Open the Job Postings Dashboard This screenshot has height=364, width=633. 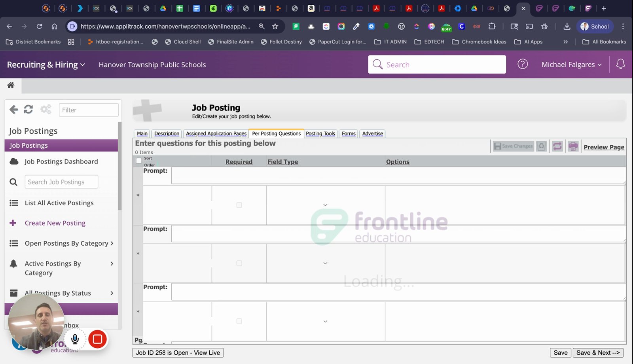tap(61, 161)
